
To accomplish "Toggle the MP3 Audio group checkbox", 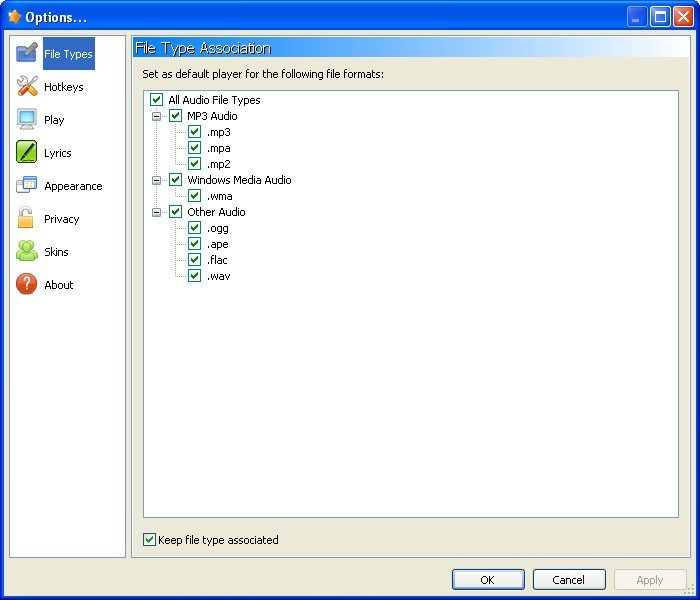I will pos(175,116).
